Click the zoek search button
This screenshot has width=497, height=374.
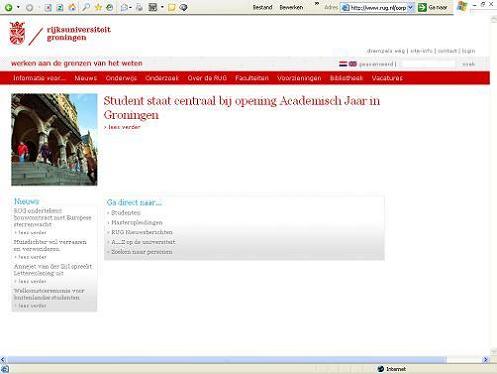pyautogui.click(x=468, y=64)
